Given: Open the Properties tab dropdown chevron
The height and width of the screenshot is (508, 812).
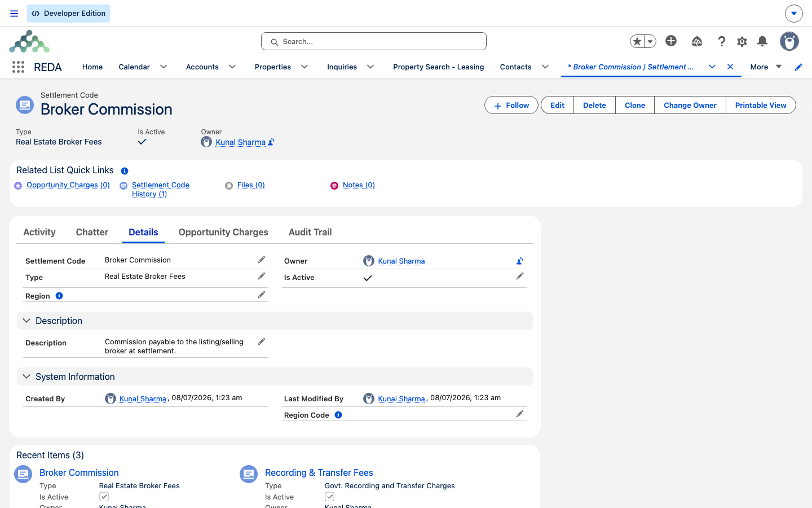Looking at the screenshot, I should pyautogui.click(x=304, y=67).
